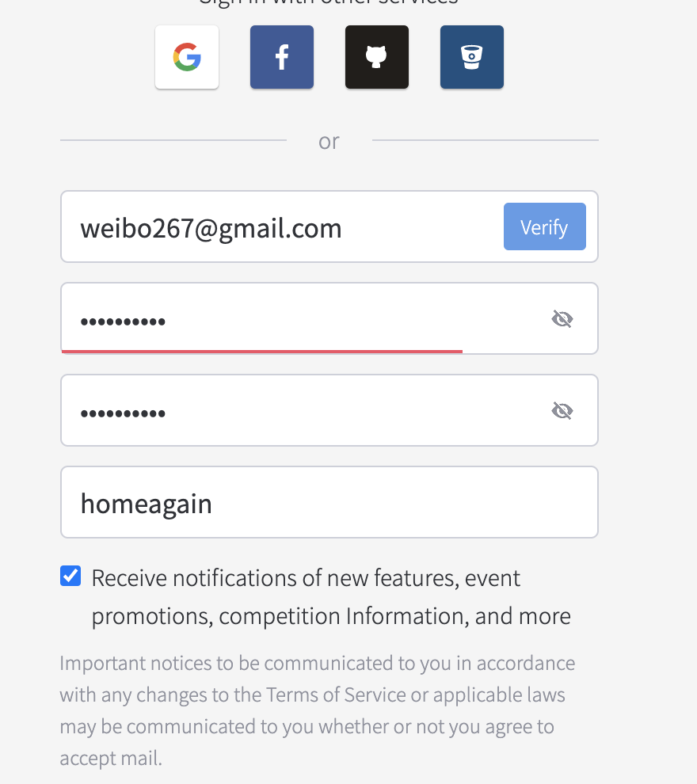Click the divider line left of "or"
The image size is (697, 784).
click(x=173, y=141)
